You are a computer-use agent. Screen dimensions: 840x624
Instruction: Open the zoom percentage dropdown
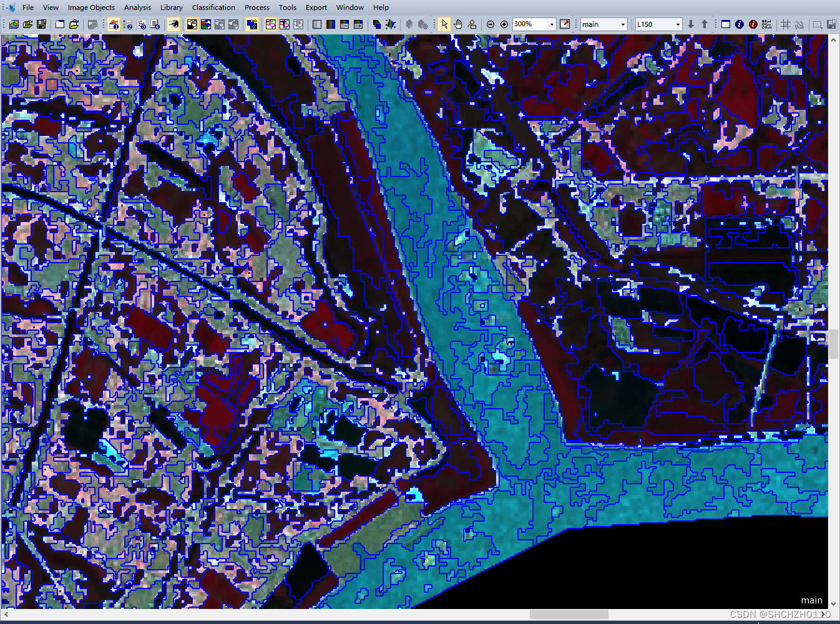pos(552,24)
